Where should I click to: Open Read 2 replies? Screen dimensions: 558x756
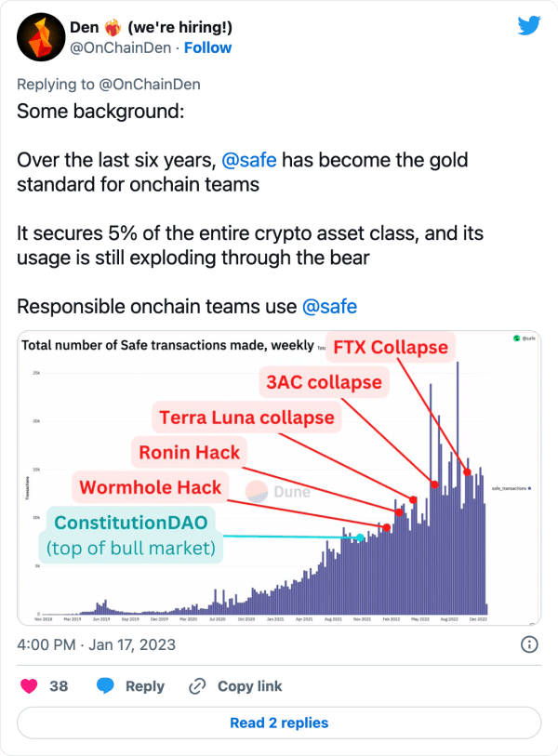pos(279,723)
